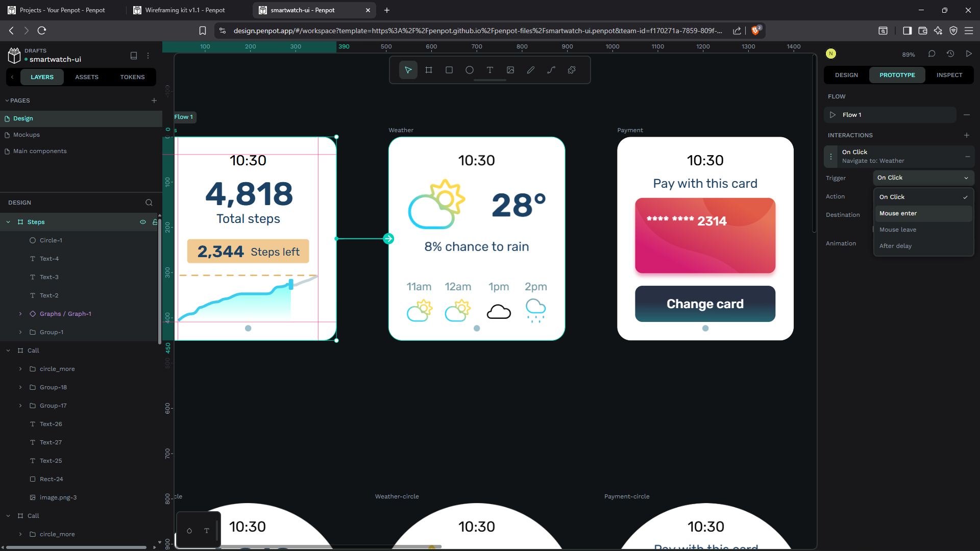980x551 pixels.
Task: Open the Trigger dropdown
Action: click(x=923, y=178)
